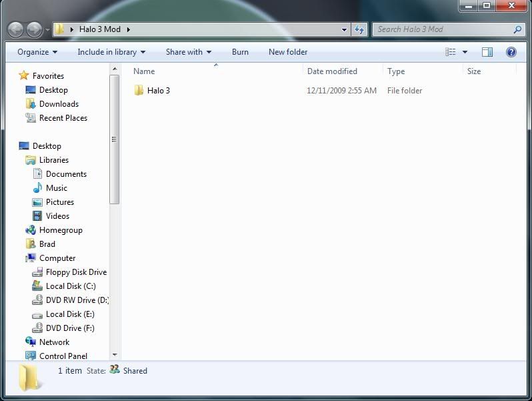The height and width of the screenshot is (401, 532).
Task: Create a New folder
Action: pos(288,52)
